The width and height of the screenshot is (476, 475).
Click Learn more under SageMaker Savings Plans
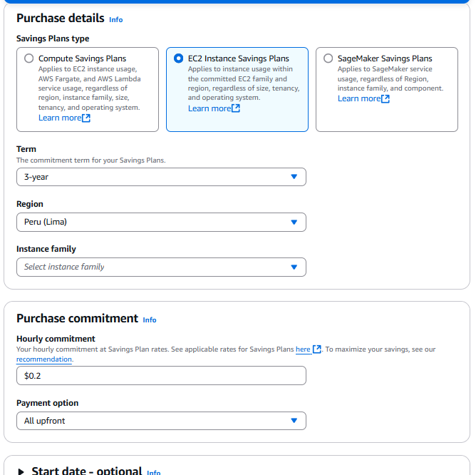359,98
